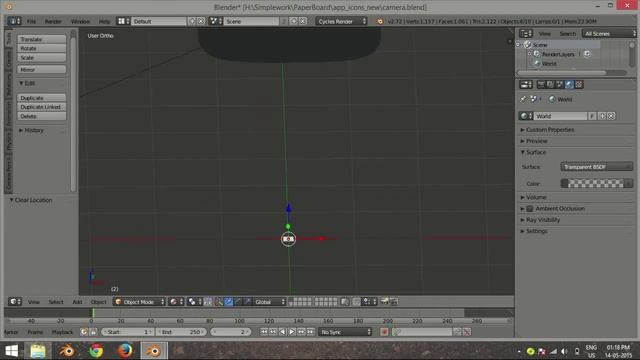The image size is (640, 360).
Task: Delete the Default screen layout with X icon
Action: pyautogui.click(x=201, y=21)
